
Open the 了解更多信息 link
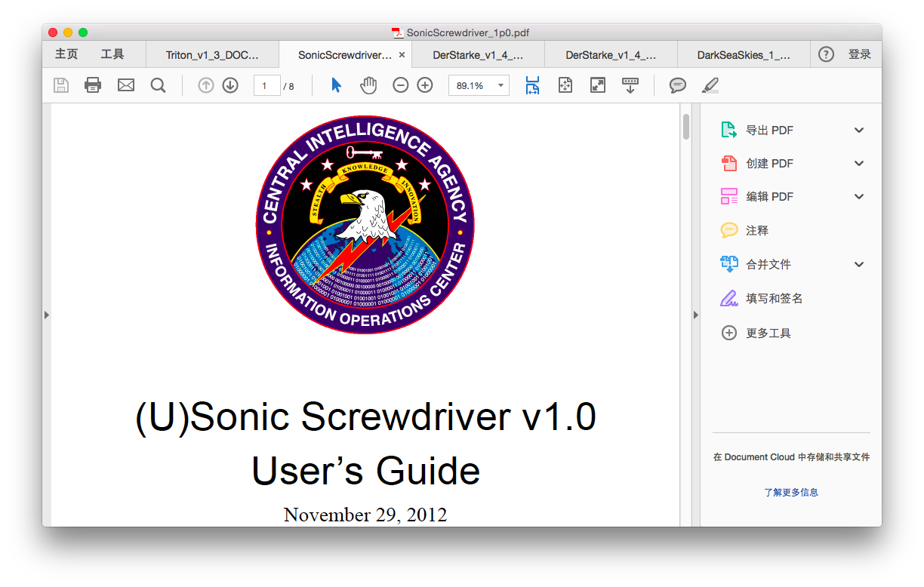791,492
